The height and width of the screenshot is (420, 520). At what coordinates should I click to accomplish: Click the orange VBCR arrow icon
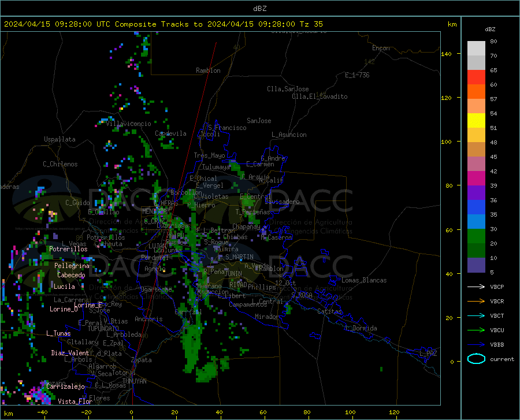pyautogui.click(x=476, y=302)
